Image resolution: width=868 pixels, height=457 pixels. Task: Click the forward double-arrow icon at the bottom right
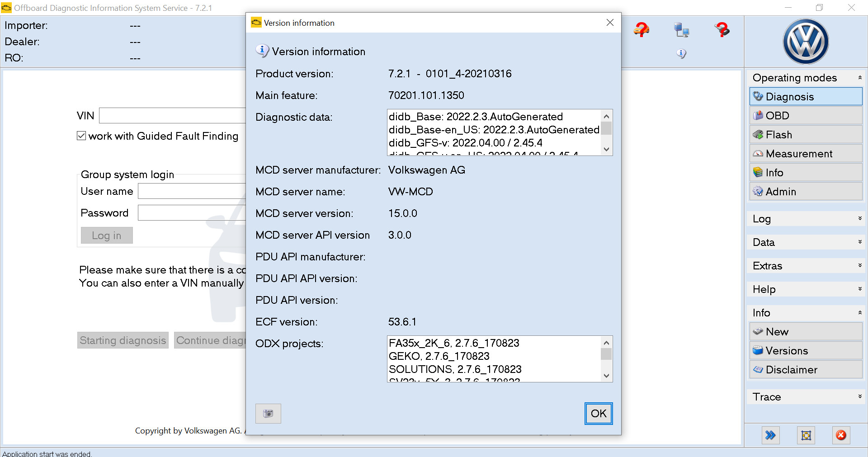tap(770, 435)
